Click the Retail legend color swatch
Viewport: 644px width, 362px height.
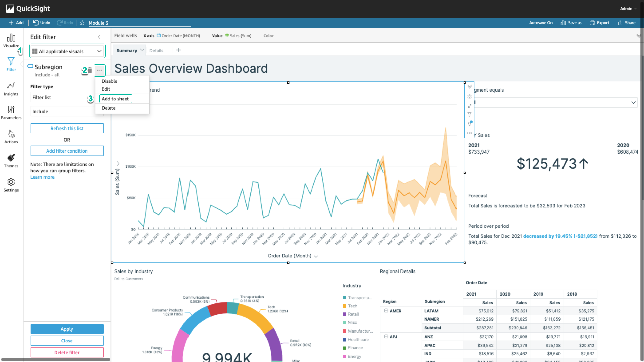coord(345,314)
